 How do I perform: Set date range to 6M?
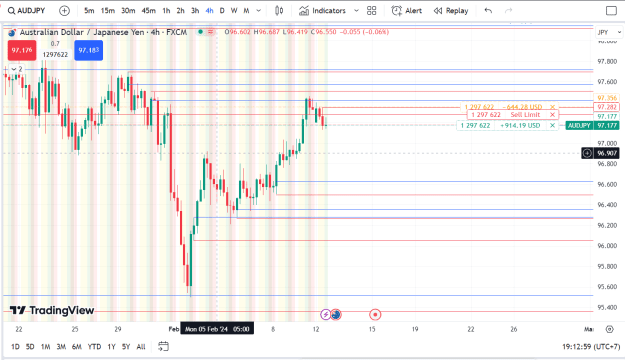77,346
